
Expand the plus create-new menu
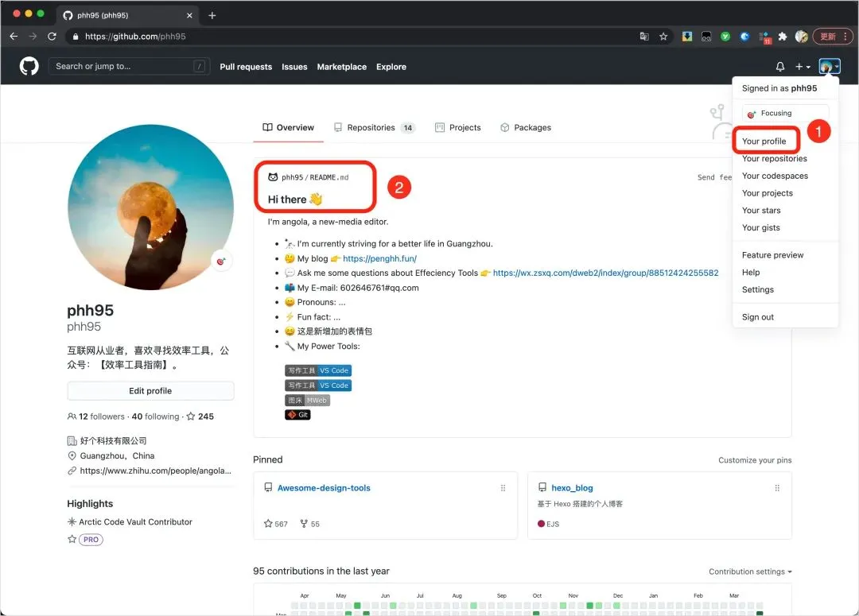803,66
